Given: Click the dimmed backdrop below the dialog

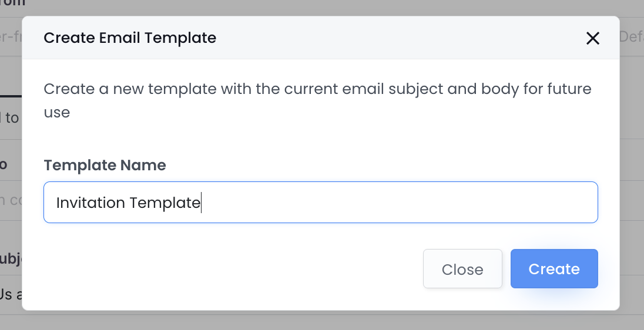Looking at the screenshot, I should [322, 321].
